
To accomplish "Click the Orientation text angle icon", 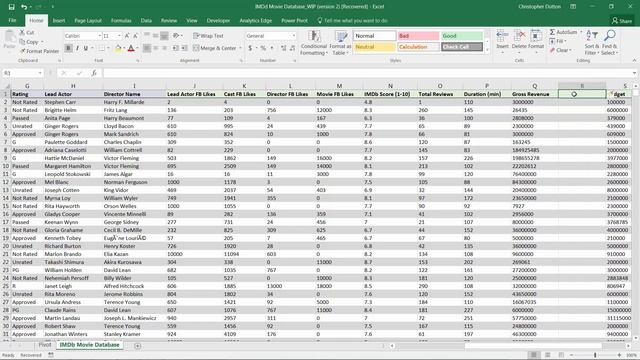I will (176, 36).
